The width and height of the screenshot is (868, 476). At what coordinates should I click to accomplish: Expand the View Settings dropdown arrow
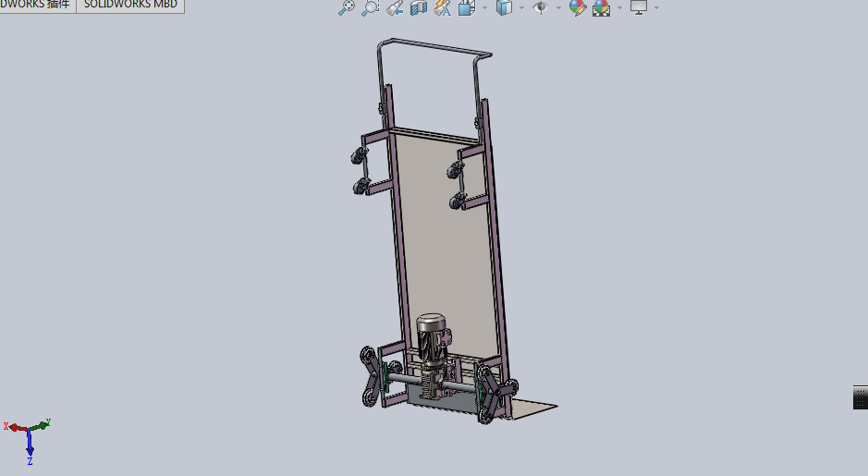pos(656,7)
